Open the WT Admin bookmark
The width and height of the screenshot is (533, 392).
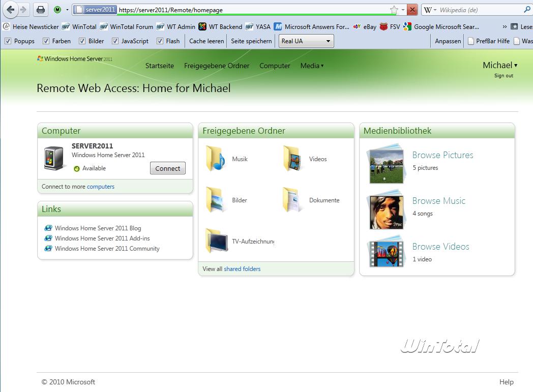click(176, 26)
